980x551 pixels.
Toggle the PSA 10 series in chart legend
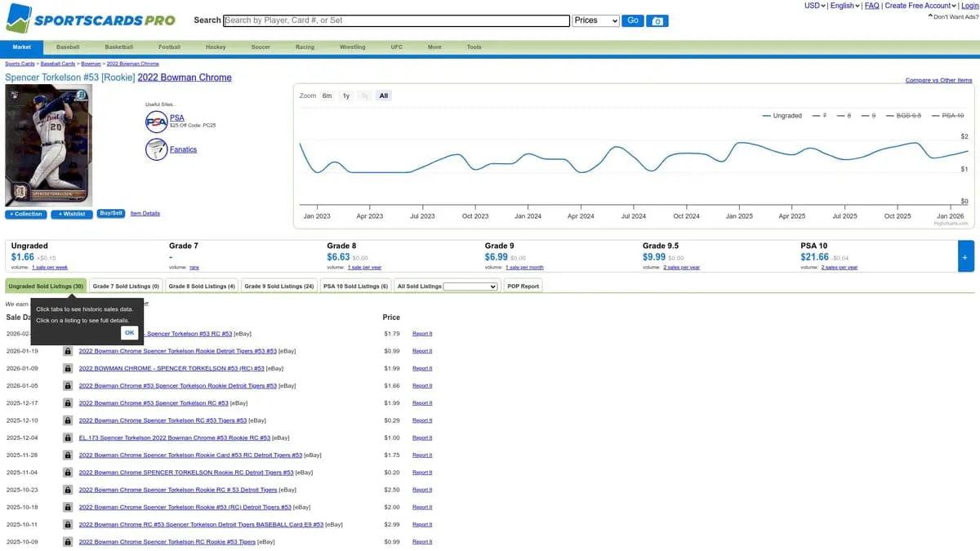948,116
